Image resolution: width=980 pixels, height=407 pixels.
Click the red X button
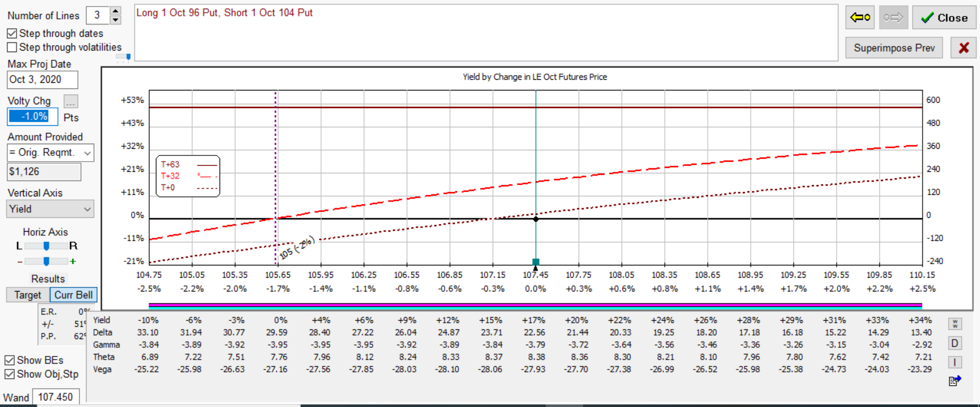(964, 48)
